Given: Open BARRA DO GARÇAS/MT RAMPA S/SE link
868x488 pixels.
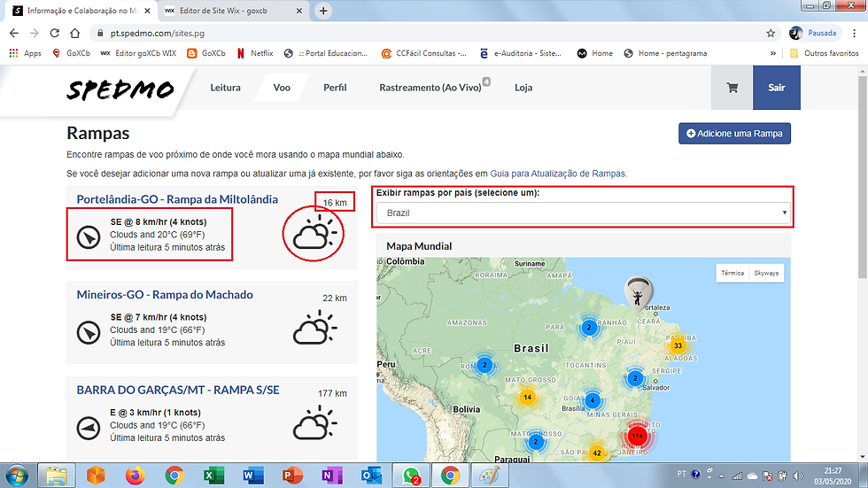Looking at the screenshot, I should (x=178, y=390).
